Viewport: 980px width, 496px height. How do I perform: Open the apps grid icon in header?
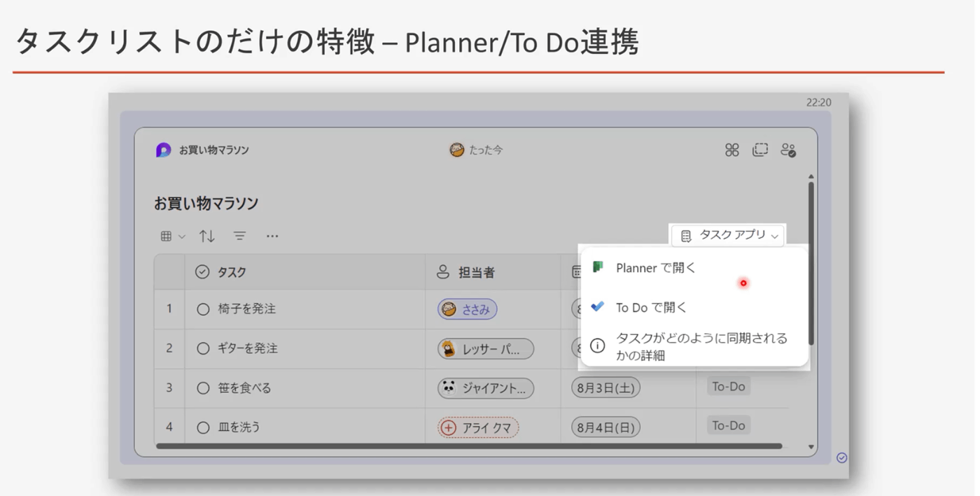[x=732, y=150]
